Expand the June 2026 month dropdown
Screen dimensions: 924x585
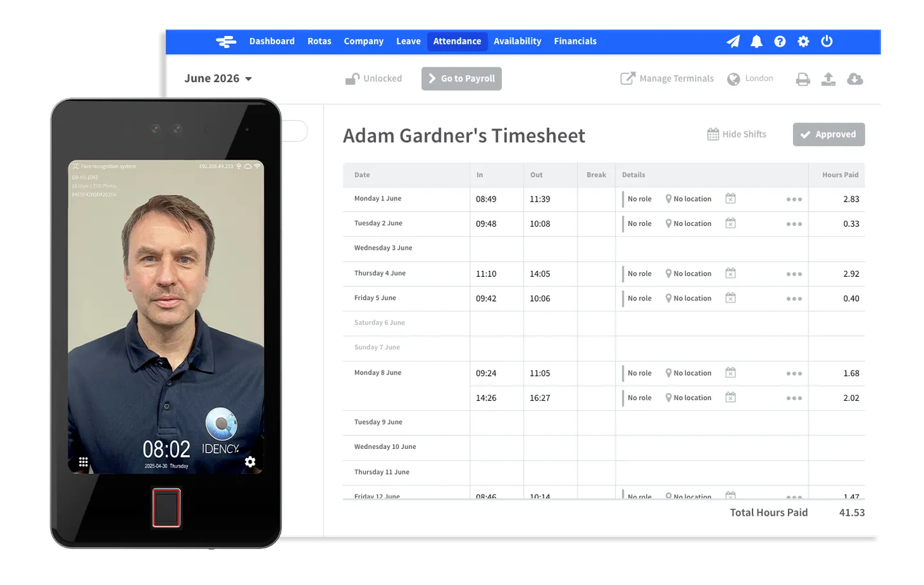[218, 78]
